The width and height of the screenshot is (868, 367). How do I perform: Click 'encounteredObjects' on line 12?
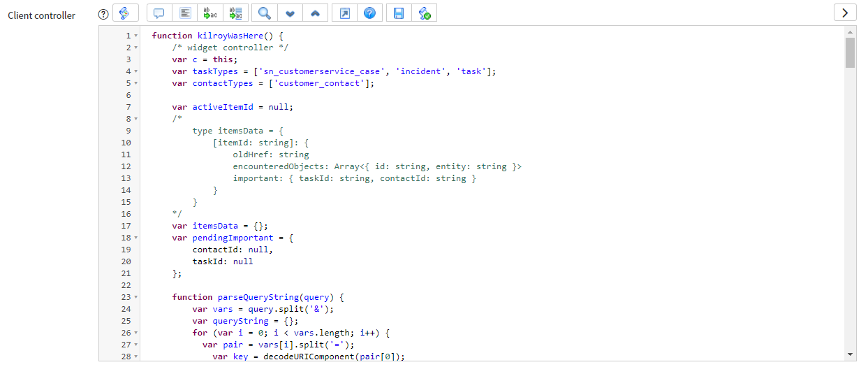pyautogui.click(x=279, y=166)
